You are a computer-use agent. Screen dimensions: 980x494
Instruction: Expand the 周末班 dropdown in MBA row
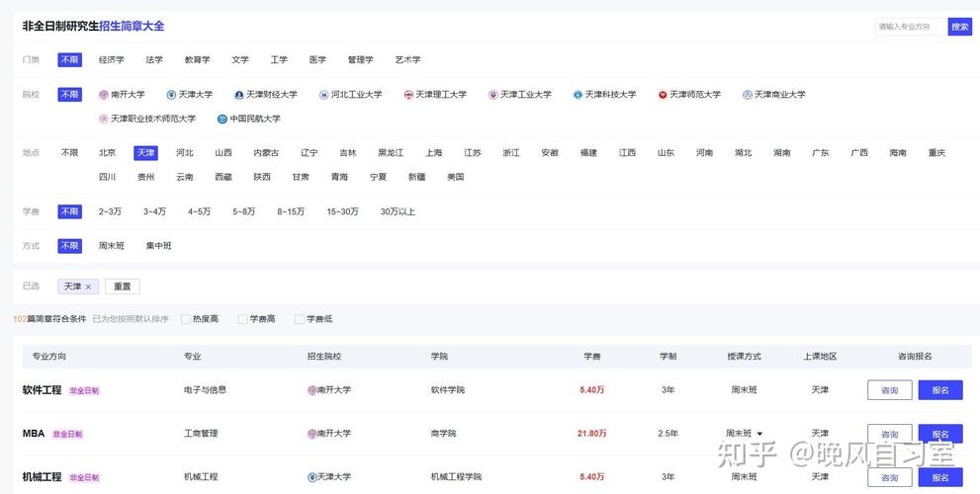coord(760,434)
